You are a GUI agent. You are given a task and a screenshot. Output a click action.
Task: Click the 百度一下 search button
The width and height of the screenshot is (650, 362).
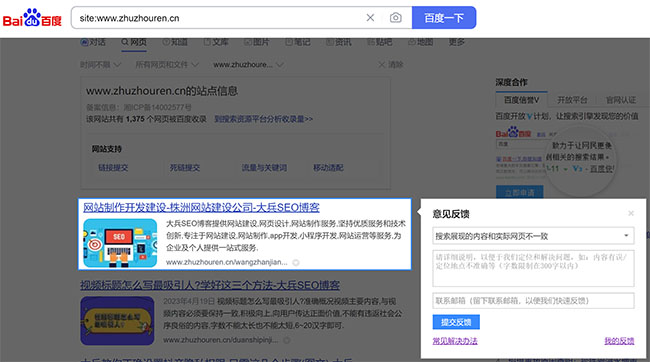point(444,17)
